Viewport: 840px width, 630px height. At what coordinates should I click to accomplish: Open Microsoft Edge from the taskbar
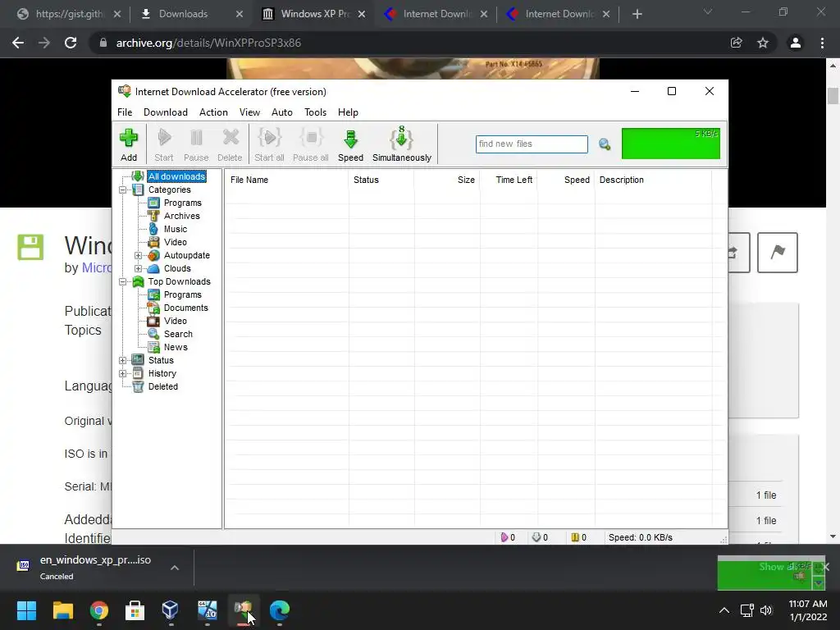[279, 610]
